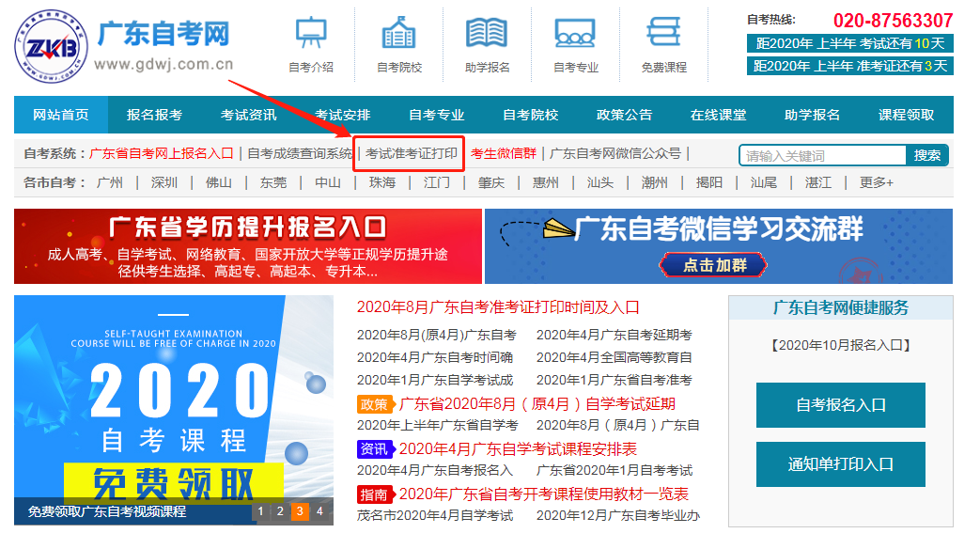Open the 免费课程 stacked books icon

pyautogui.click(x=663, y=33)
